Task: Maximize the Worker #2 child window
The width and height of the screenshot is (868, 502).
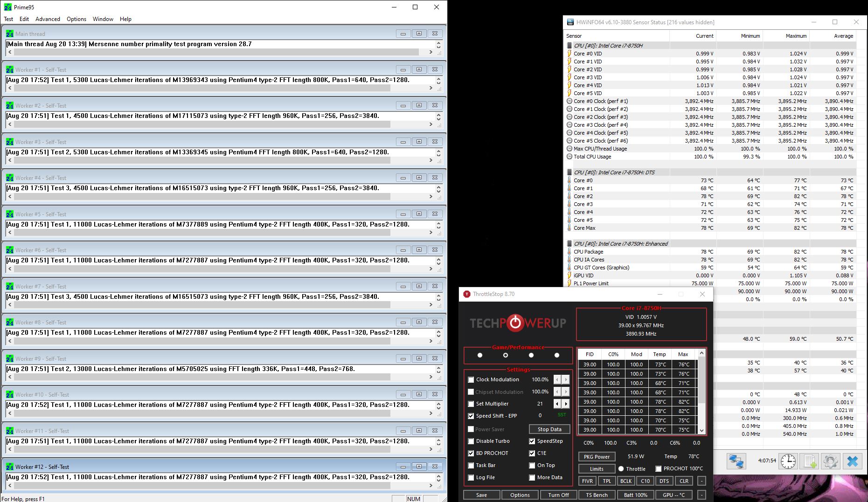Action: (x=419, y=105)
